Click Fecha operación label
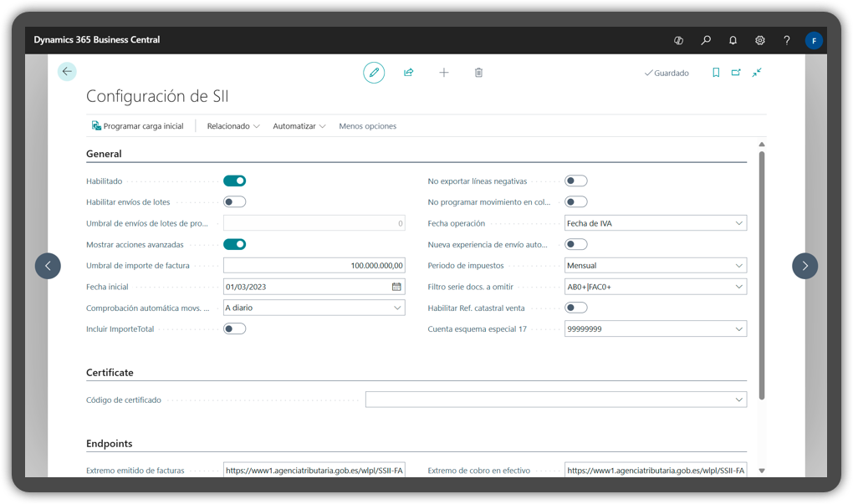The height and width of the screenshot is (504, 853). coord(456,223)
